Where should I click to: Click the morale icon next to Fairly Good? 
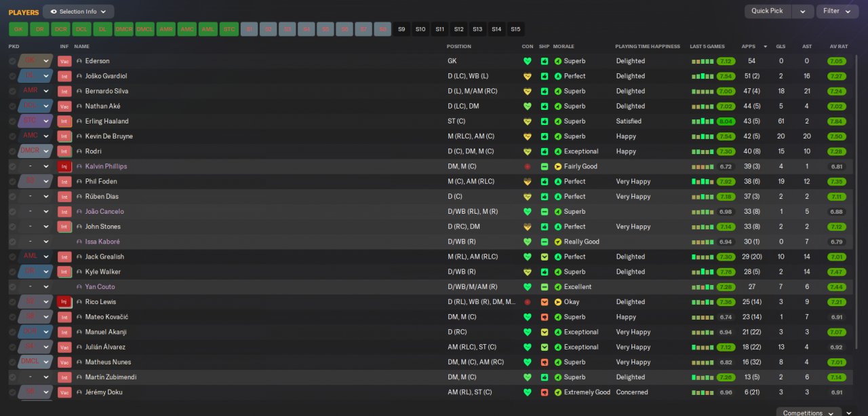(x=558, y=166)
